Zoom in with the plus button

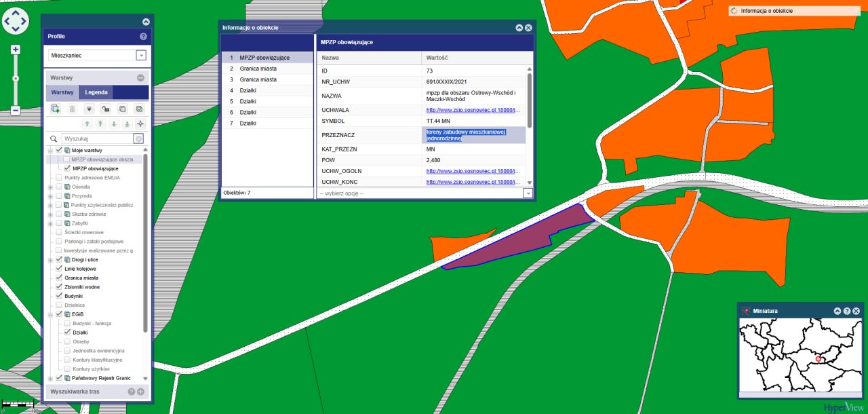pyautogui.click(x=16, y=50)
